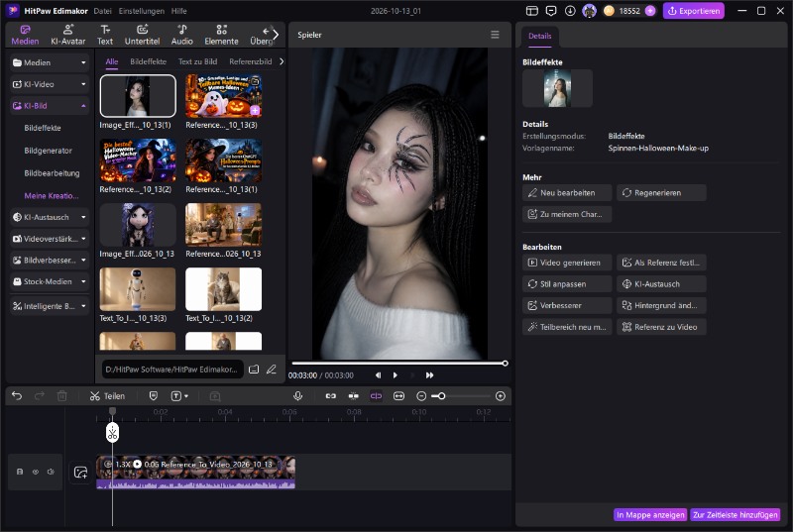Screen dimensions: 793x532
Task: Click Zur Zeitleiste hinzufügen button
Action: (x=735, y=515)
